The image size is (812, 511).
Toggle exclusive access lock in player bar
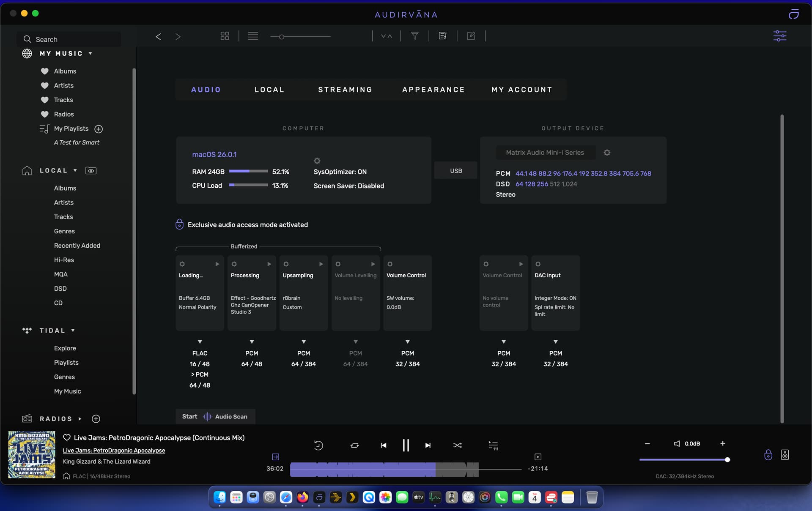(x=768, y=455)
